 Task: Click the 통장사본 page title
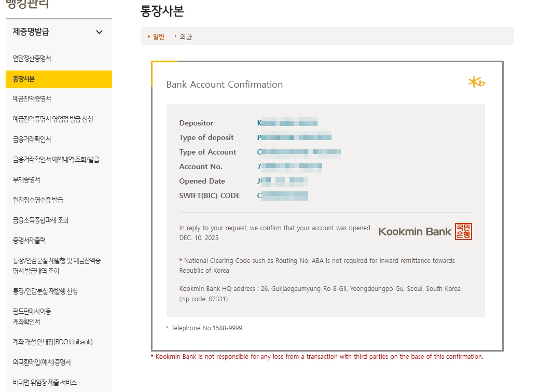coord(162,11)
